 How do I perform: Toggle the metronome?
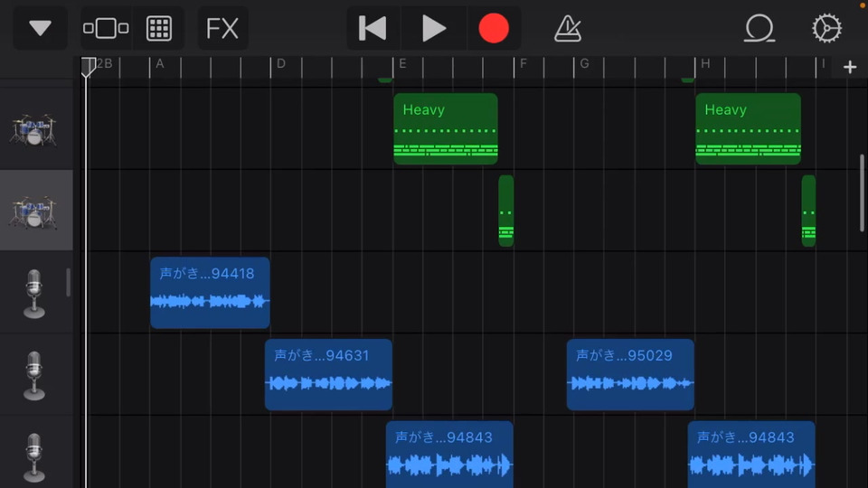(568, 28)
